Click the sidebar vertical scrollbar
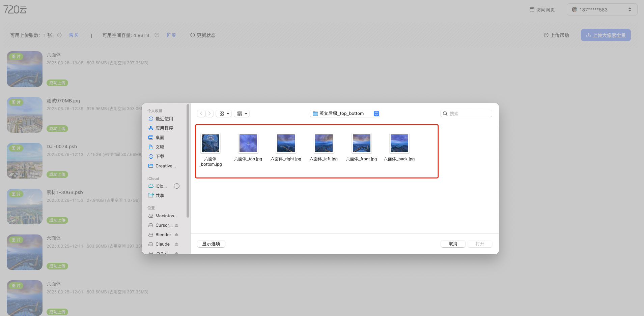 pyautogui.click(x=188, y=162)
